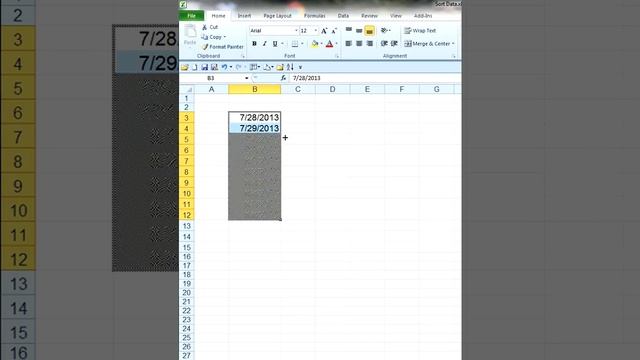Set Middle Align vertical alignment
Image resolution: width=640 pixels, height=360 pixels.
359,30
